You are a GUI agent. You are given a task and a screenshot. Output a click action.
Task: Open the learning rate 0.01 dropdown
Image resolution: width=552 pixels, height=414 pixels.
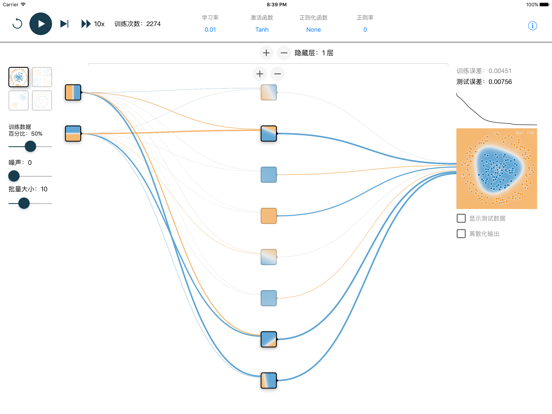210,30
